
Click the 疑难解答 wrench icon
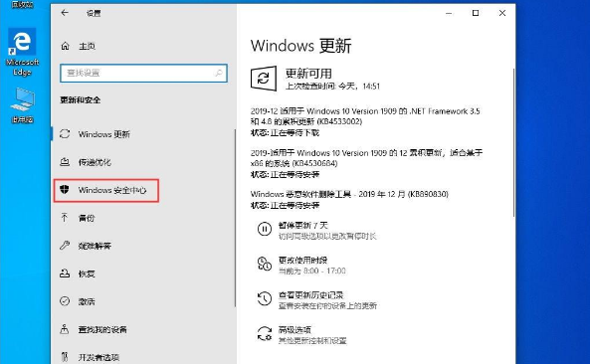[65, 246]
